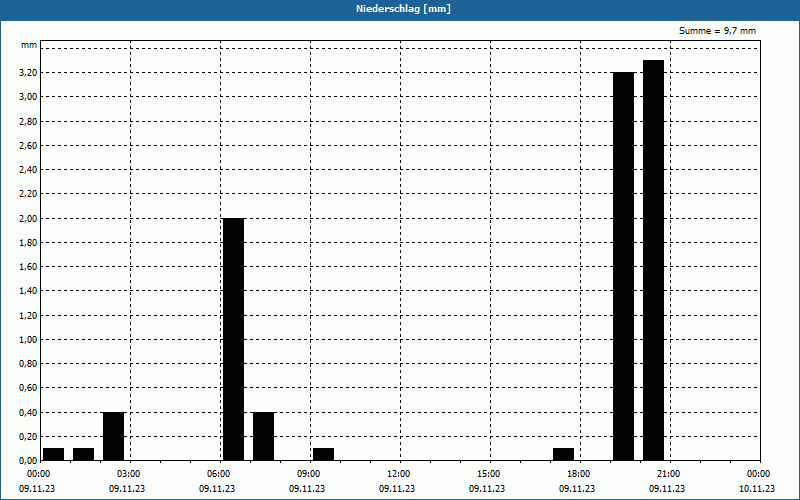This screenshot has height=500, width=800.
Task: Select the 12:00 time axis label
Action: coord(398,474)
